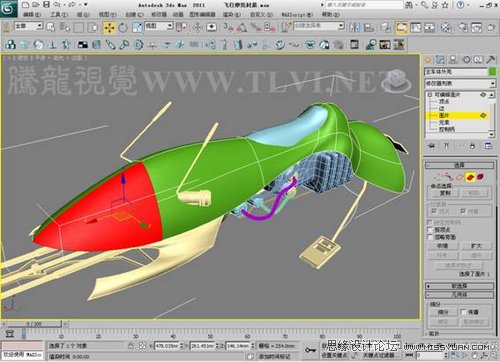Click the yellow-highlighted Patch selection icon

pyautogui.click(x=470, y=177)
